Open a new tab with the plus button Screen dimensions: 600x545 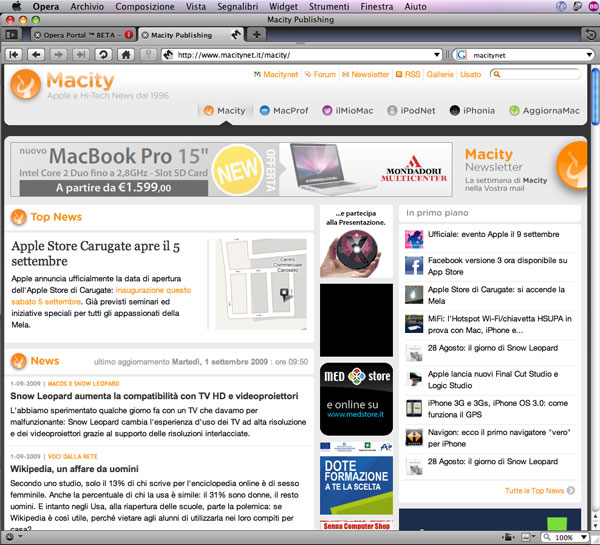click(x=257, y=35)
